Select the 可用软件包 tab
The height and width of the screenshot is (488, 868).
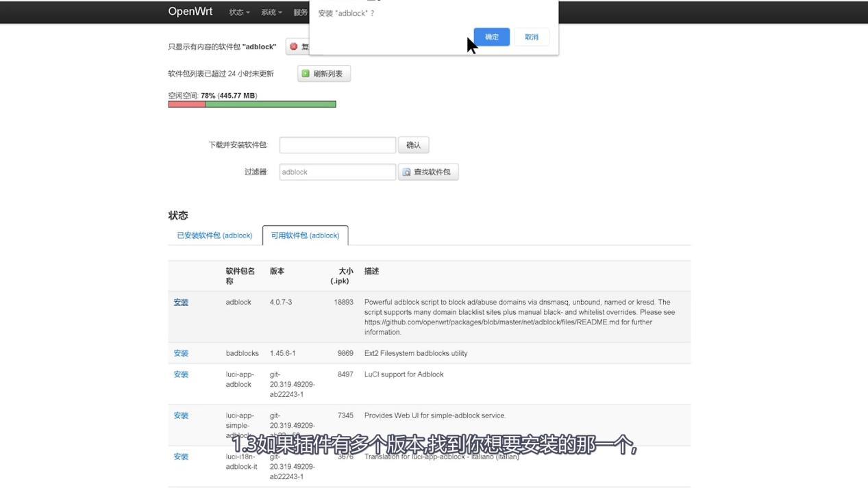click(x=305, y=235)
